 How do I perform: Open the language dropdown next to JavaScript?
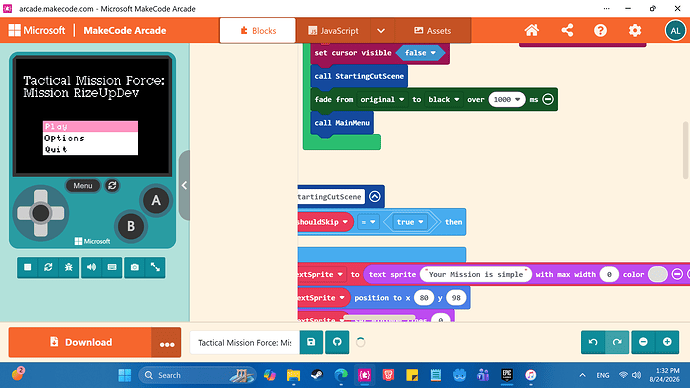click(381, 31)
